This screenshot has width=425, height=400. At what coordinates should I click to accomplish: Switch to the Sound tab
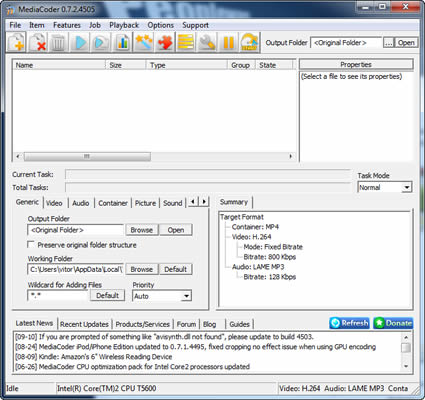click(172, 203)
